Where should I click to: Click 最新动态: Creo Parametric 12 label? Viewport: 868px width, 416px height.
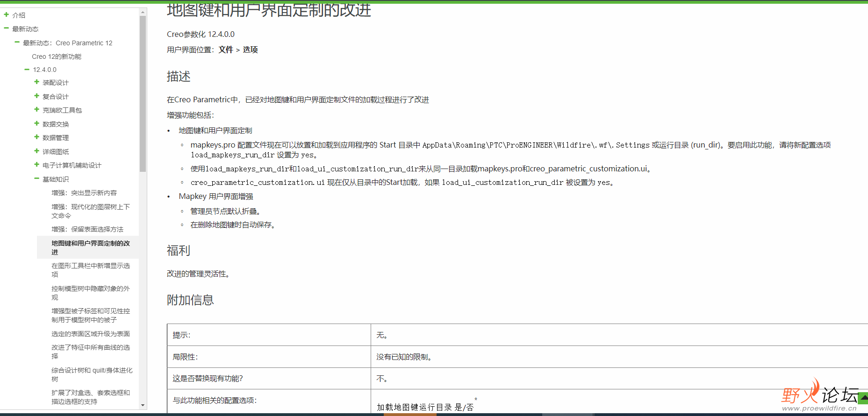[x=68, y=43]
